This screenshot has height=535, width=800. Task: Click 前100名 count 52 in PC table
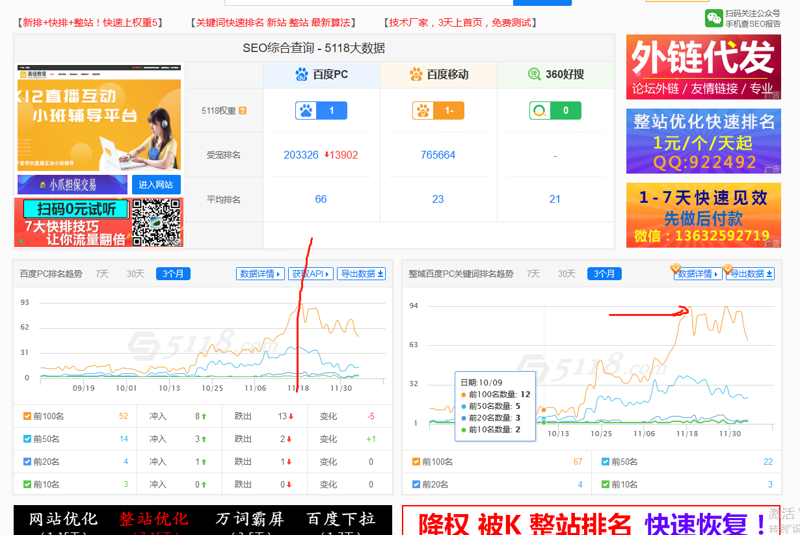point(123,416)
